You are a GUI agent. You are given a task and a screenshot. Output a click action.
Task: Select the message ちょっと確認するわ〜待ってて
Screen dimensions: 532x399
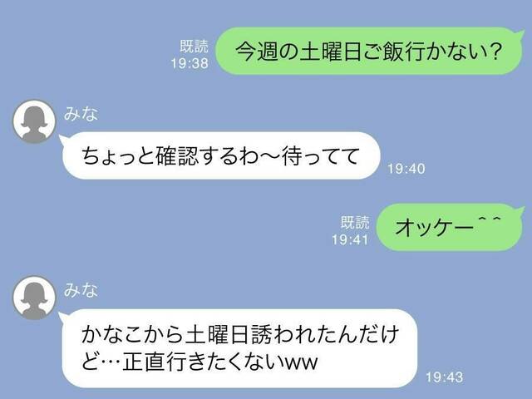click(219, 155)
